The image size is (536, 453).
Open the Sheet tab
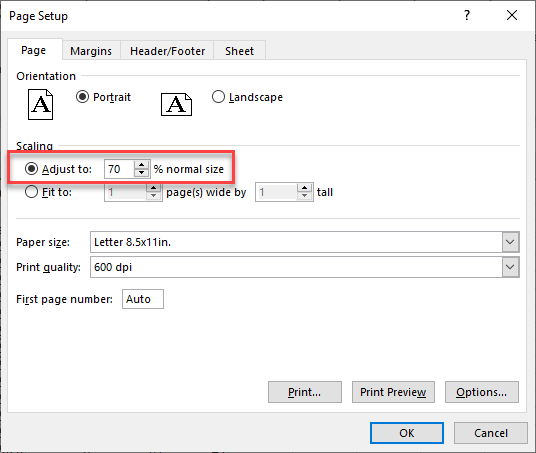click(239, 51)
